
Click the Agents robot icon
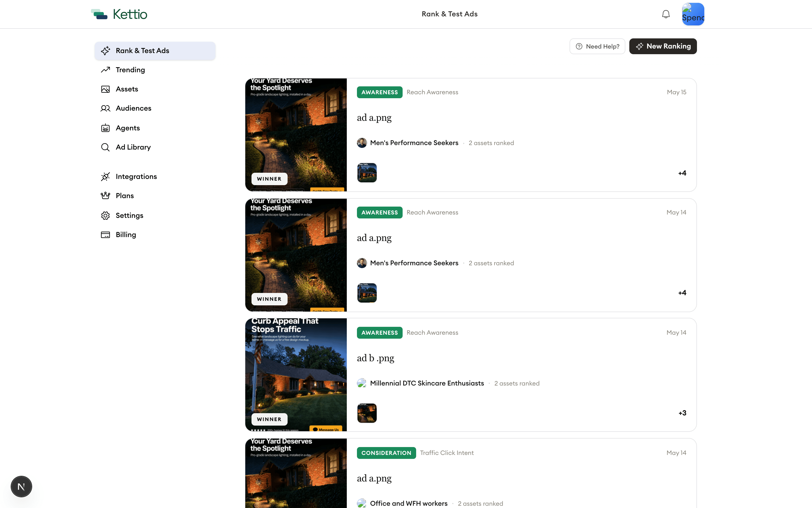[105, 128]
